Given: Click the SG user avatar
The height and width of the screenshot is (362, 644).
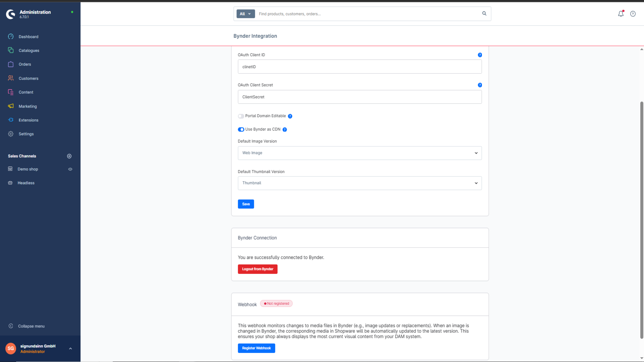Looking at the screenshot, I should [x=11, y=349].
